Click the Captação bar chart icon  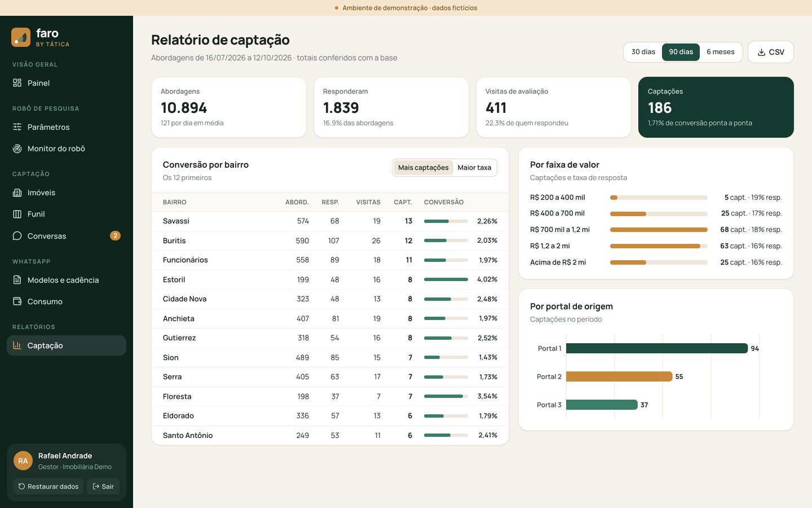pyautogui.click(x=17, y=345)
